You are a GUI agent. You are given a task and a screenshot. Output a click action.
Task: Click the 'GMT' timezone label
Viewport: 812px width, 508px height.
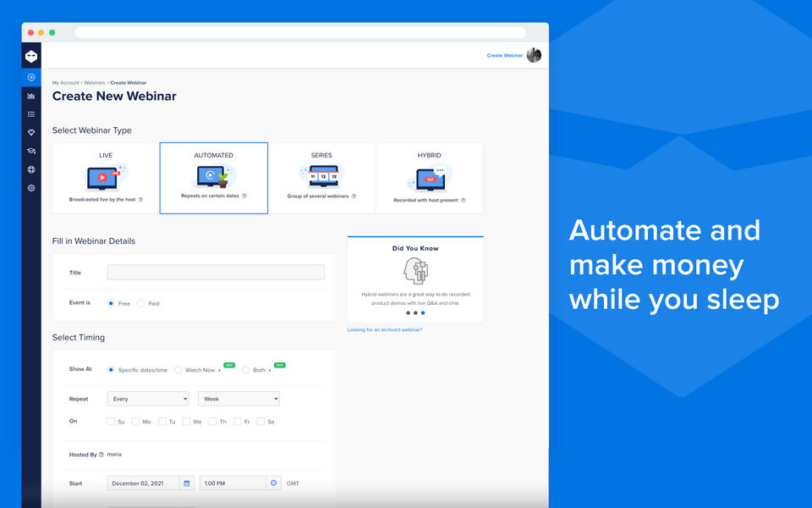[294, 483]
